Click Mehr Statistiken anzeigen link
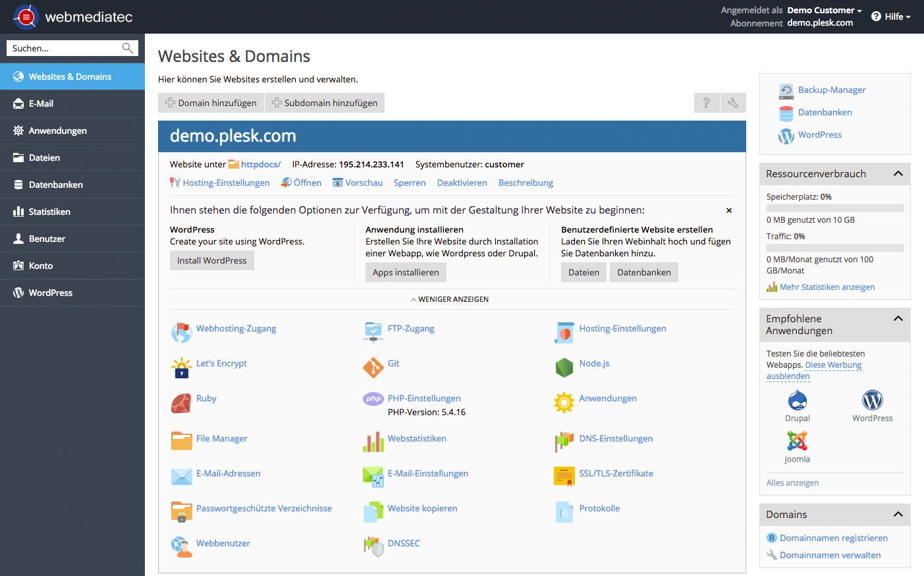 pyautogui.click(x=827, y=287)
